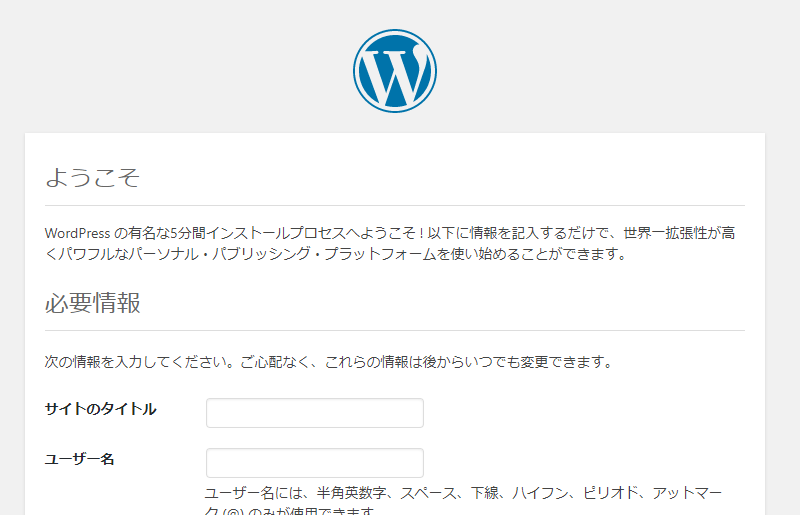Click the 5分間インストールプロセス text
This screenshot has height=515, width=800.
click(258, 233)
